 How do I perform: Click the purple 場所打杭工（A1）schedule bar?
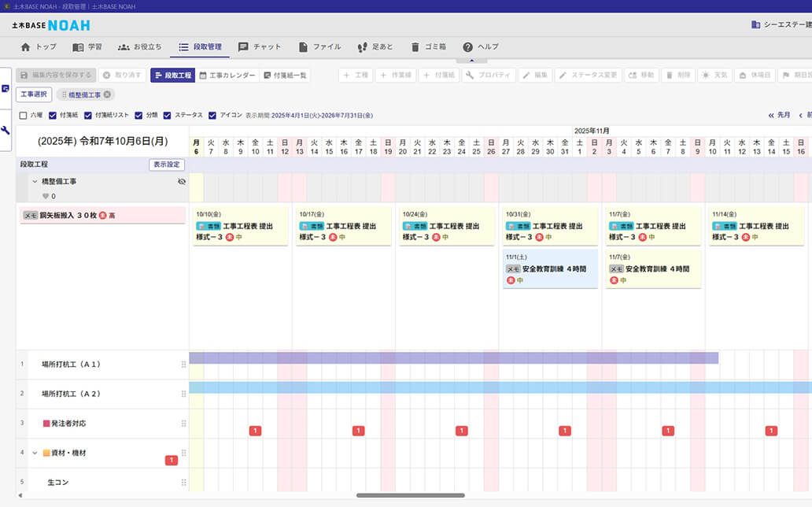point(453,358)
